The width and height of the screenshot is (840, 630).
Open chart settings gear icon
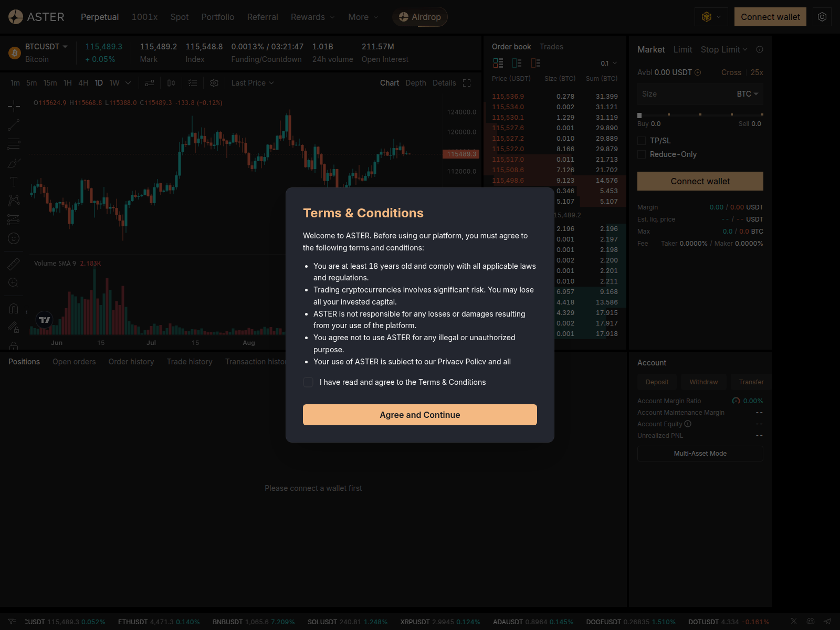click(x=214, y=83)
